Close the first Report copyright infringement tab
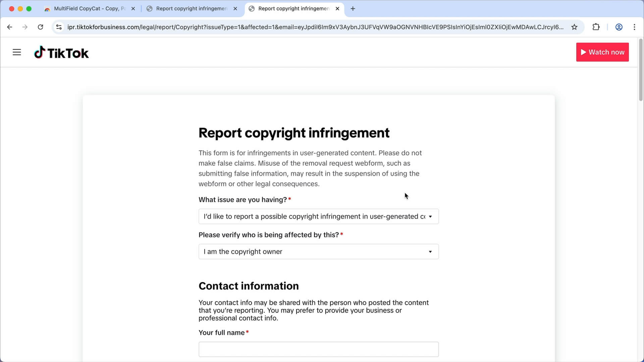 [235, 9]
